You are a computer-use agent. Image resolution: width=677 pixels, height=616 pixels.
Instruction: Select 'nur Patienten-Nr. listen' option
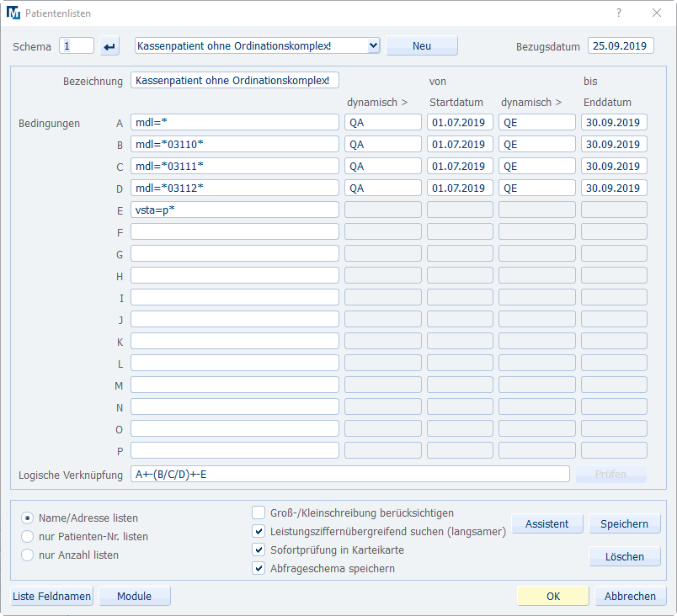[28, 536]
